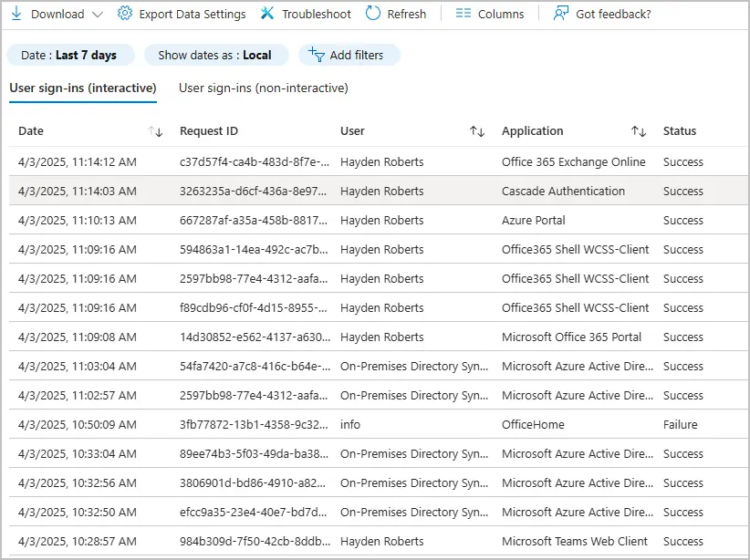The image size is (750, 560).
Task: Select the info user cell
Action: (350, 425)
